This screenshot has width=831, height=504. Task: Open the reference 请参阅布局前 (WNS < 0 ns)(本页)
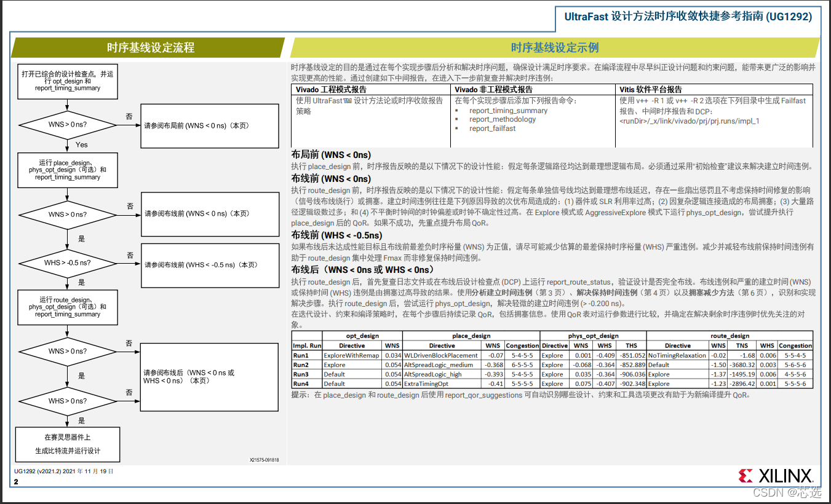pyautogui.click(x=210, y=125)
